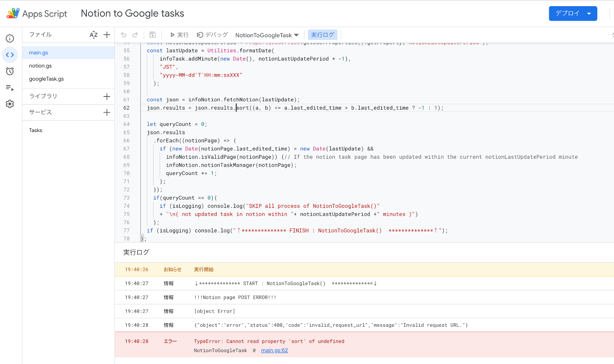Image resolution: width=614 pixels, height=364 pixels.
Task: Click the 'const json = infoNotion.fetchNotion' line
Action: click(x=223, y=100)
